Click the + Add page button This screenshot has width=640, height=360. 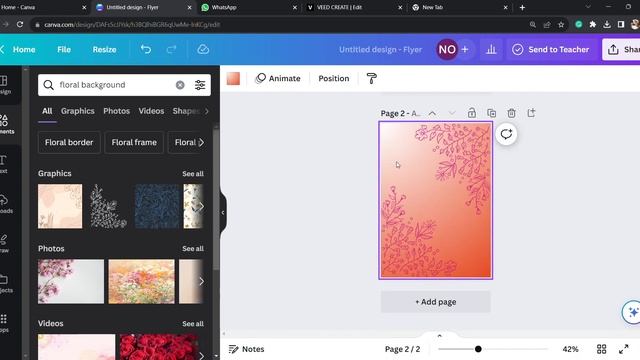point(436,302)
